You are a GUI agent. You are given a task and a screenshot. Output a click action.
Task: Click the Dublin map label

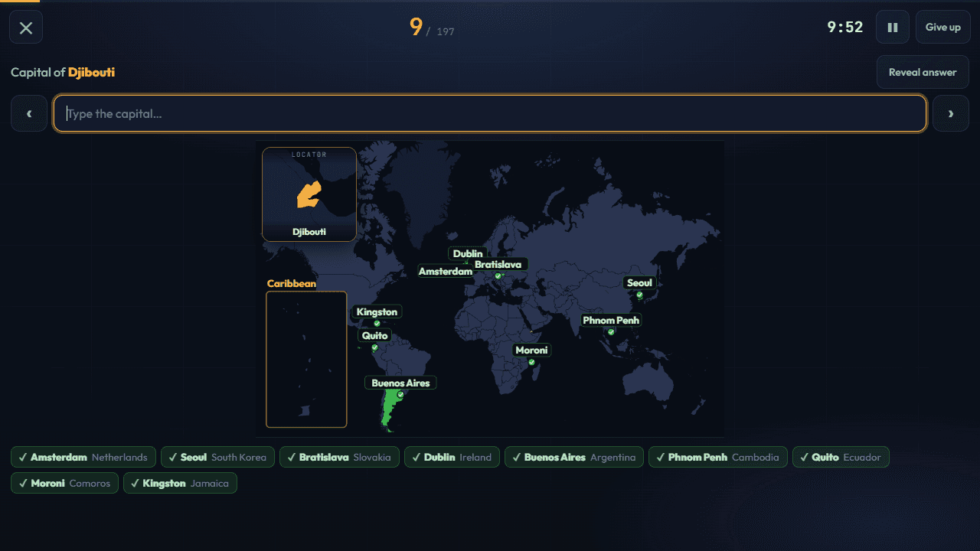(468, 253)
